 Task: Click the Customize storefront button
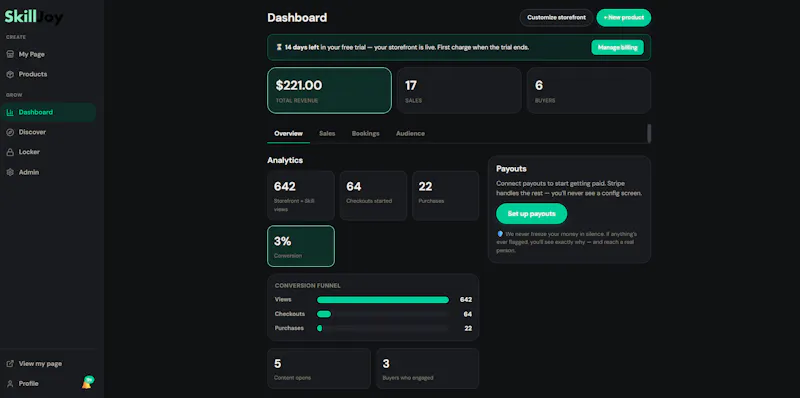coord(556,17)
